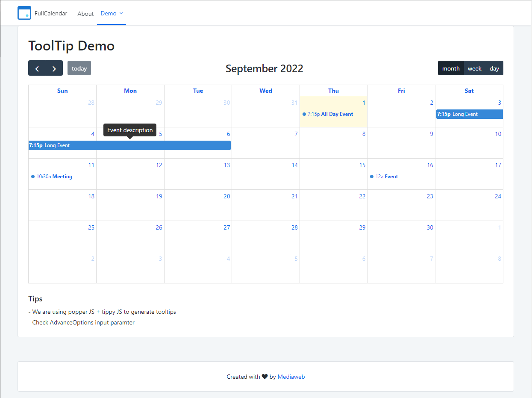The width and height of the screenshot is (532, 398).
Task: Click the Sat column header
Action: (x=469, y=91)
